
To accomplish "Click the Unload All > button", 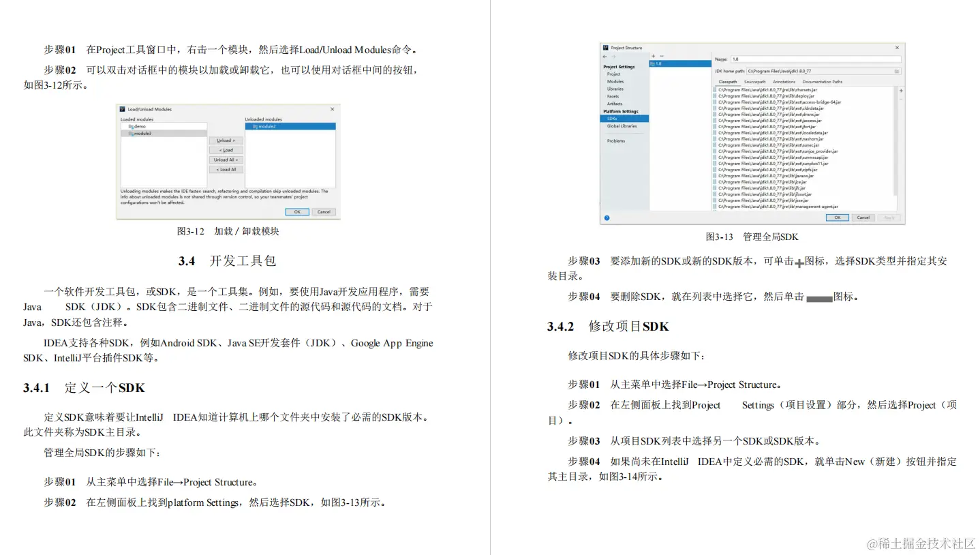I will click(226, 160).
